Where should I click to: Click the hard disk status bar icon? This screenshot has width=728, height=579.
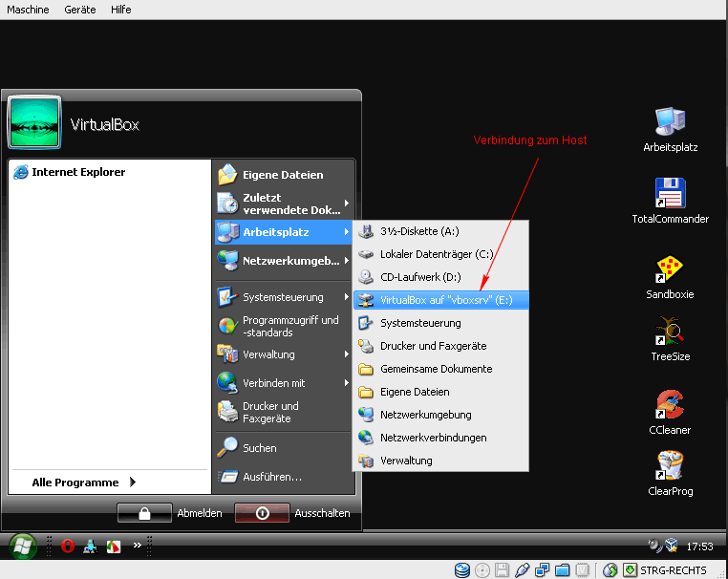pyautogui.click(x=462, y=570)
